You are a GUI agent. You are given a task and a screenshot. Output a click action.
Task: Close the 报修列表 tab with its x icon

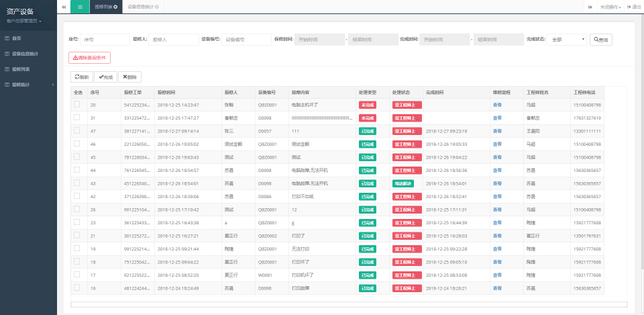pyautogui.click(x=116, y=7)
